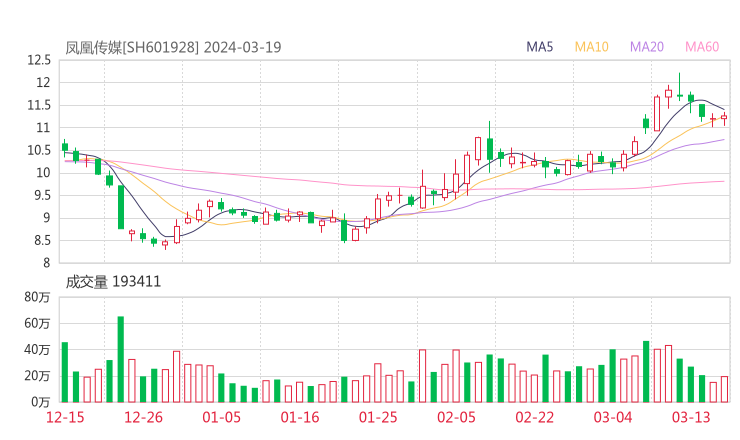Click the candlestick with the highest wick above 12

pyautogui.click(x=680, y=86)
